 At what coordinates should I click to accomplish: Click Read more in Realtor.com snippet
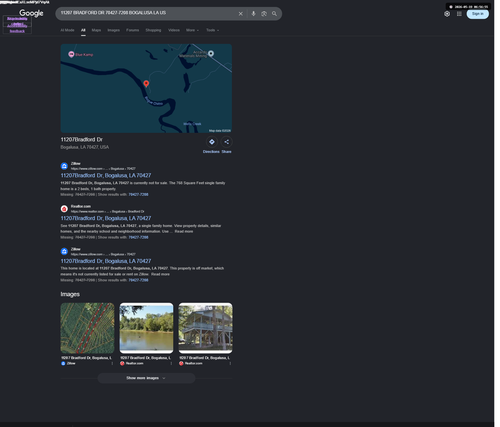point(184,231)
